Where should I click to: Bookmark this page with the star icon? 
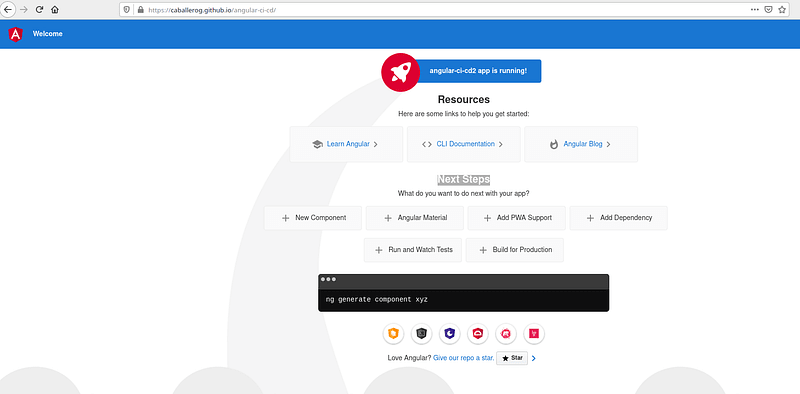[x=782, y=9]
